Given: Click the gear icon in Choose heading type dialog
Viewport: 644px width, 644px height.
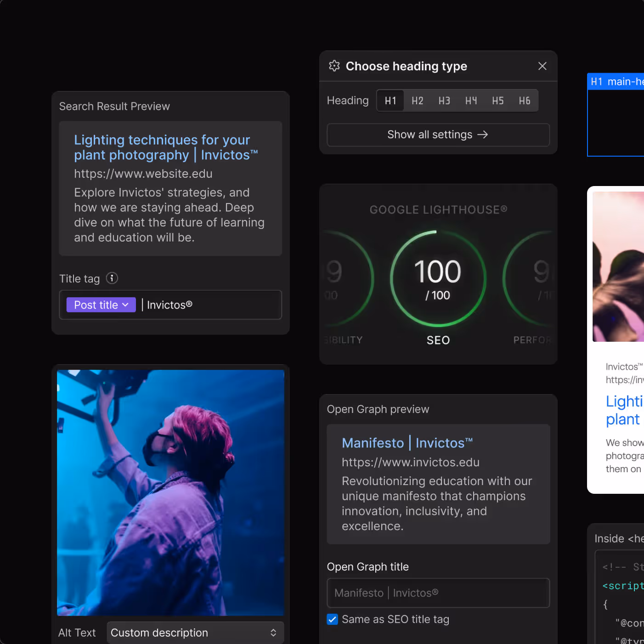Looking at the screenshot, I should tap(334, 66).
